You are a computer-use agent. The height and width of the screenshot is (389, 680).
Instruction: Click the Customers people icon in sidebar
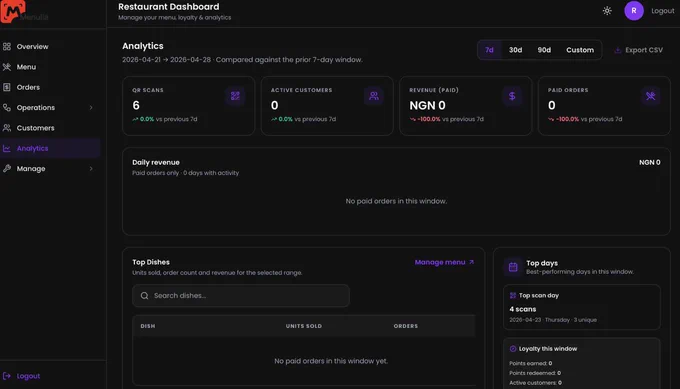(7, 128)
